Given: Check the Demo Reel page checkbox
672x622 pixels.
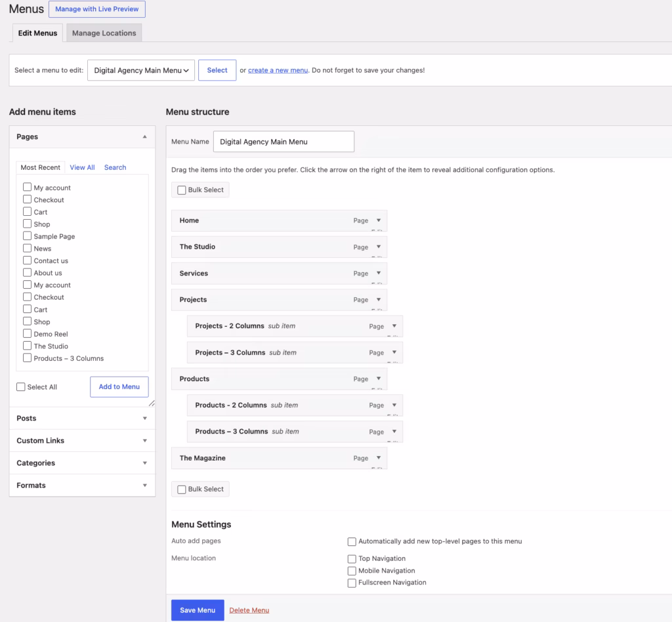Looking at the screenshot, I should pos(27,333).
